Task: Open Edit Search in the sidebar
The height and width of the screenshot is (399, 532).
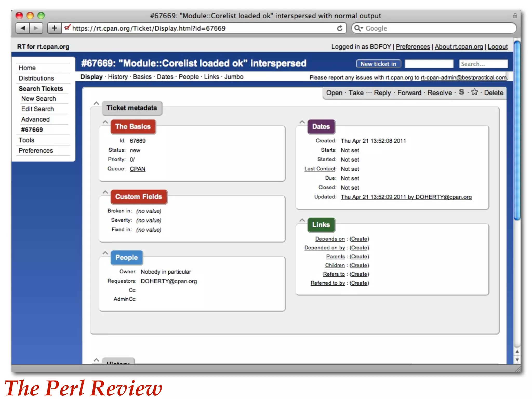Action: (37, 109)
